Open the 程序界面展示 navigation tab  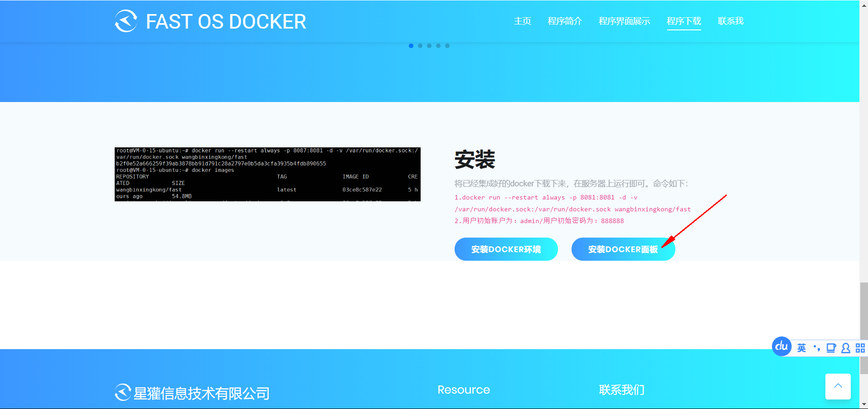tap(624, 21)
